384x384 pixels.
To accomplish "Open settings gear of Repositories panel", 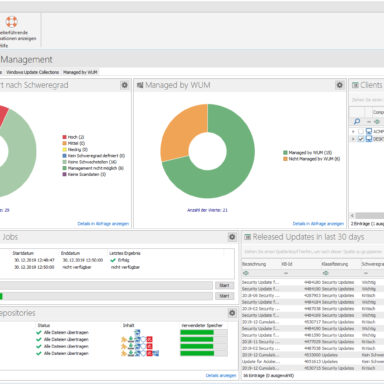I will click(x=232, y=313).
